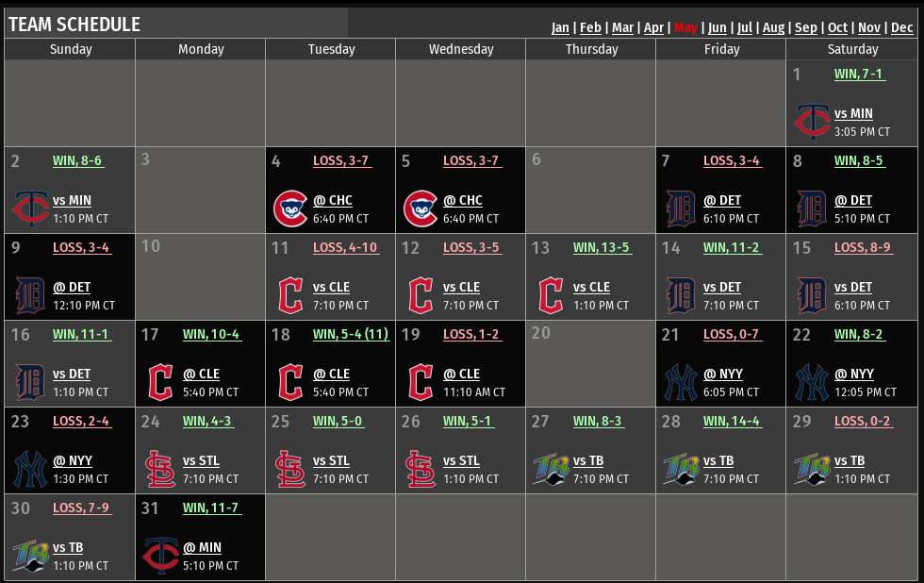Image resolution: width=924 pixels, height=583 pixels.
Task: Click the Cubs logo on May 4
Action: tap(289, 208)
